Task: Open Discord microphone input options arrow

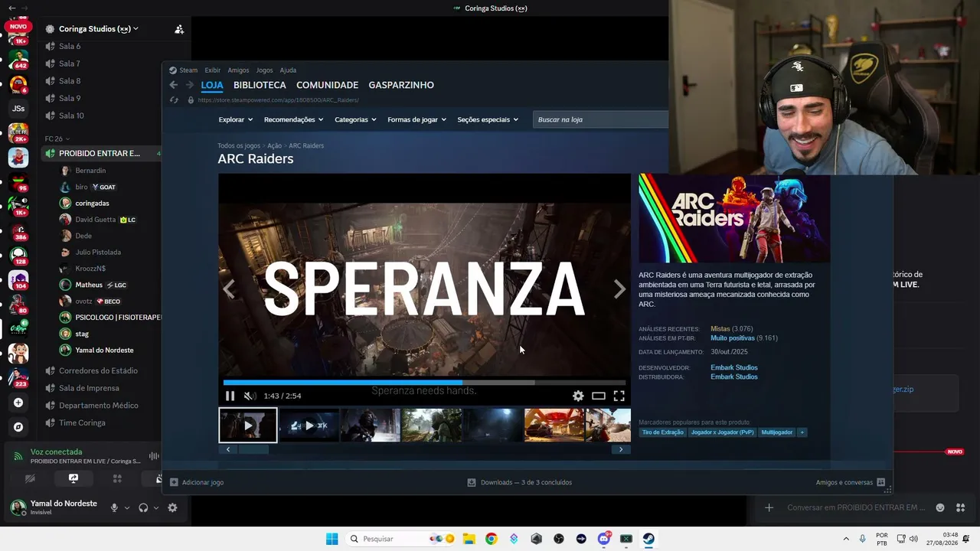Action: click(127, 507)
